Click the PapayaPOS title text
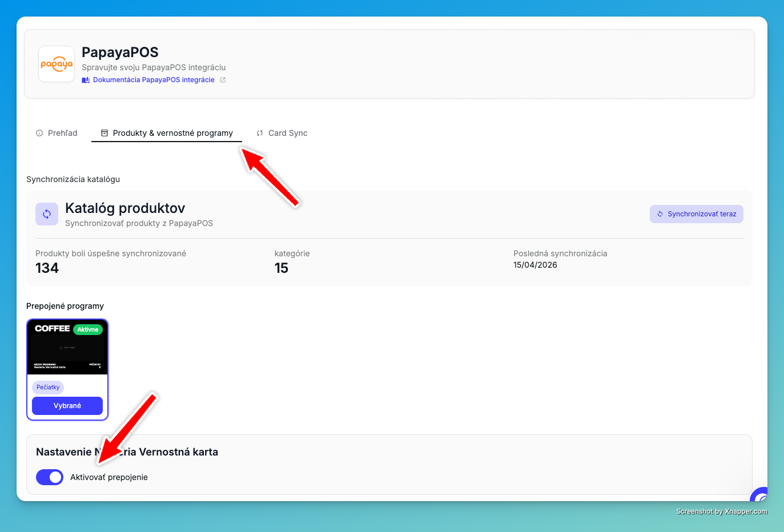784x532 pixels. (x=120, y=52)
